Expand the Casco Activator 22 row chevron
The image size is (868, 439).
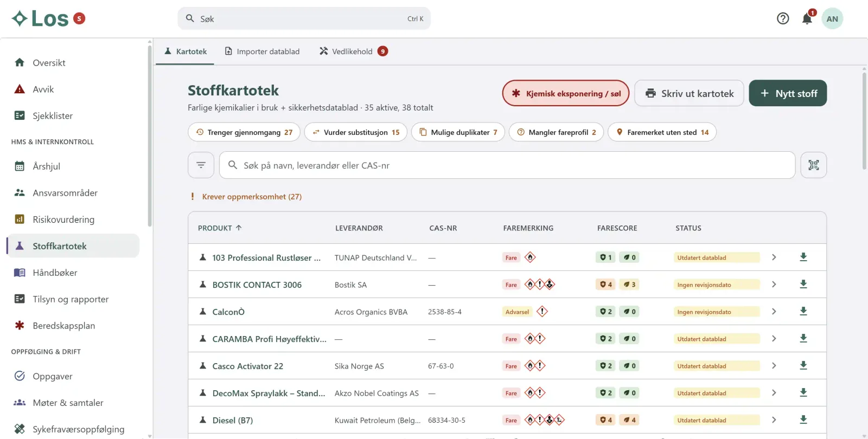pyautogui.click(x=774, y=365)
